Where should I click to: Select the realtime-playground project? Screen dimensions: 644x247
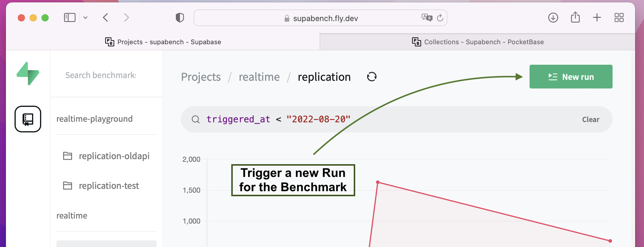click(x=95, y=119)
